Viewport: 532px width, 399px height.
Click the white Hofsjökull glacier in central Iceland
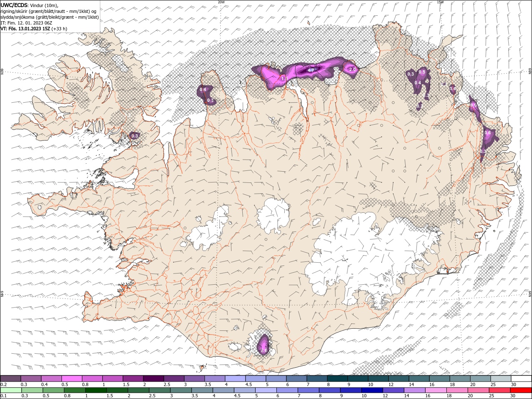[x=273, y=215]
